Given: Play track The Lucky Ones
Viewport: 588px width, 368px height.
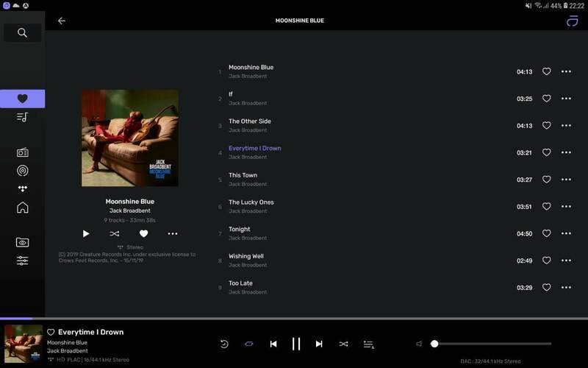Looking at the screenshot, I should click(251, 202).
